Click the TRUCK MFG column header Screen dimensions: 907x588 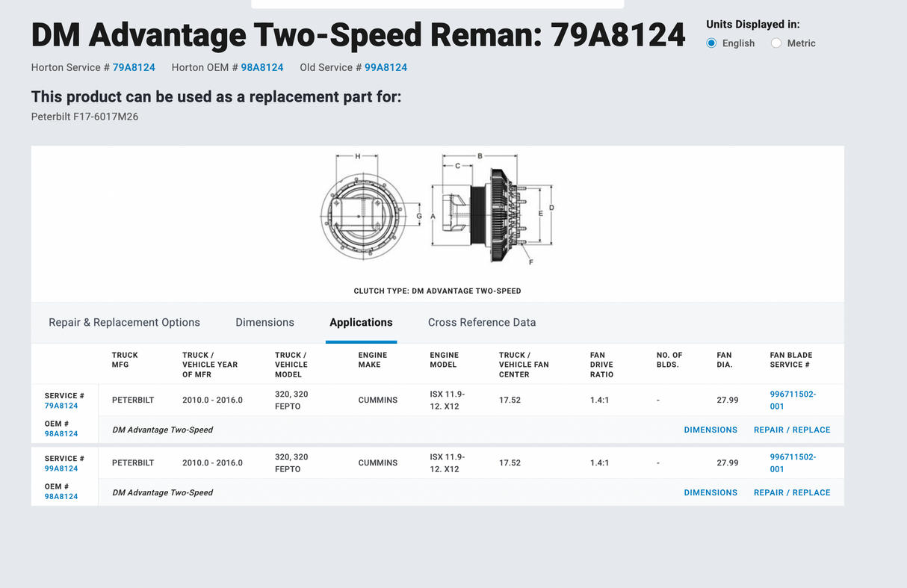click(125, 360)
